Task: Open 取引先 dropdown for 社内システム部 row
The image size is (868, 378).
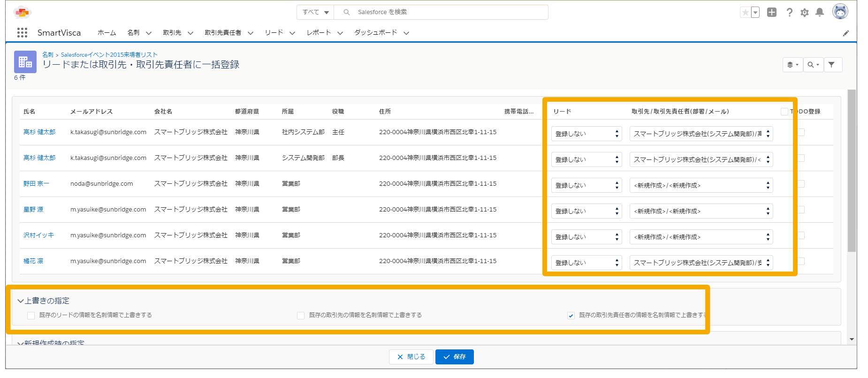Action: coord(701,134)
